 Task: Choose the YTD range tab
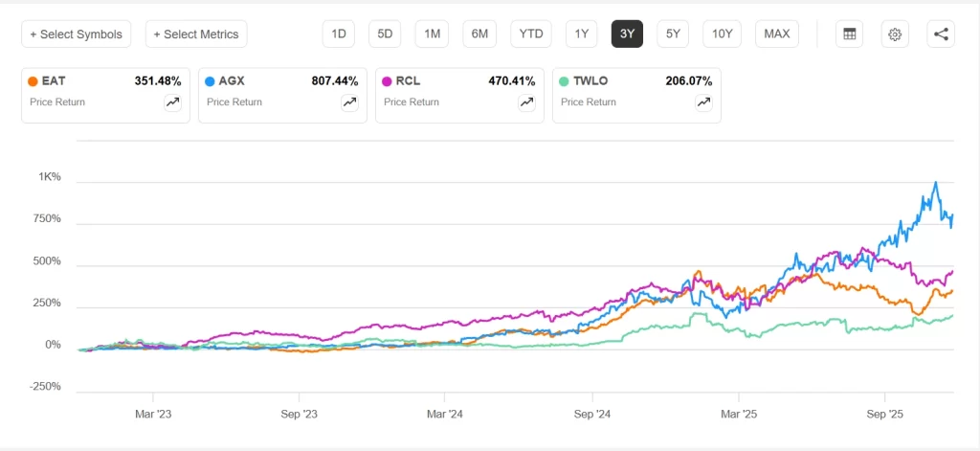point(530,34)
